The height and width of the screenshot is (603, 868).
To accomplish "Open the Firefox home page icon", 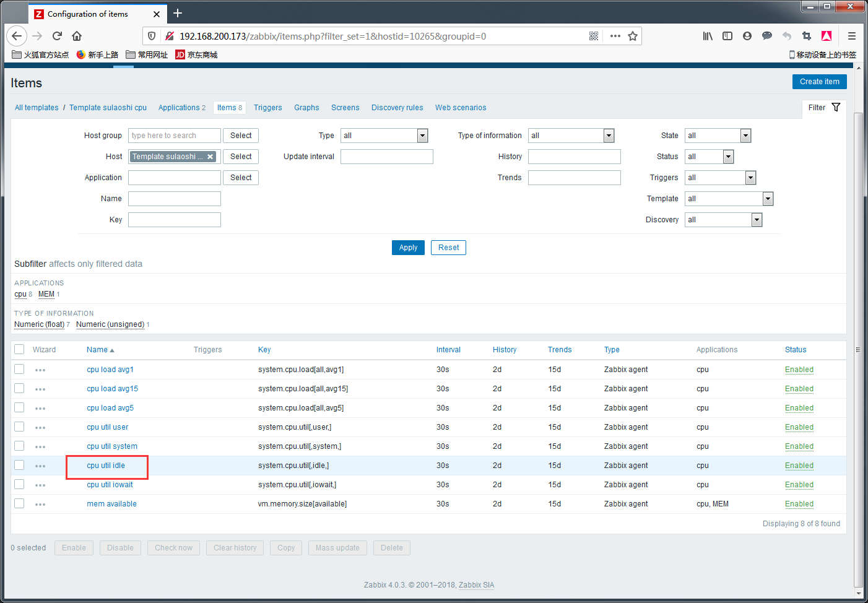I will 77,36.
